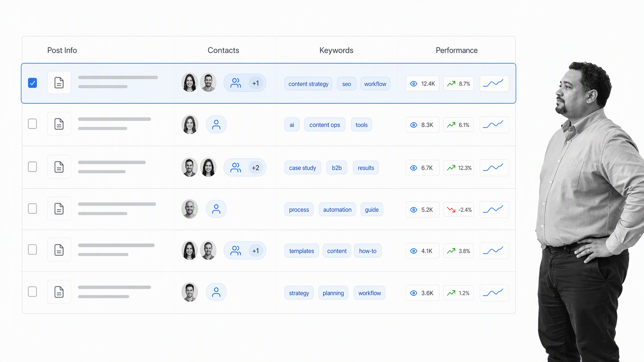Tick the checkbox in the automation row
The image size is (644, 362).
[33, 209]
